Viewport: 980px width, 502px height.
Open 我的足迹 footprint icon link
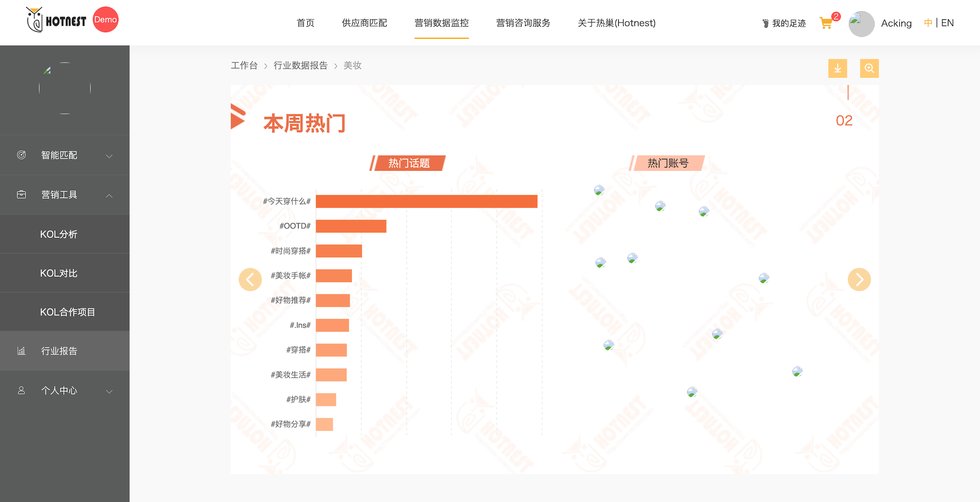[x=783, y=23]
